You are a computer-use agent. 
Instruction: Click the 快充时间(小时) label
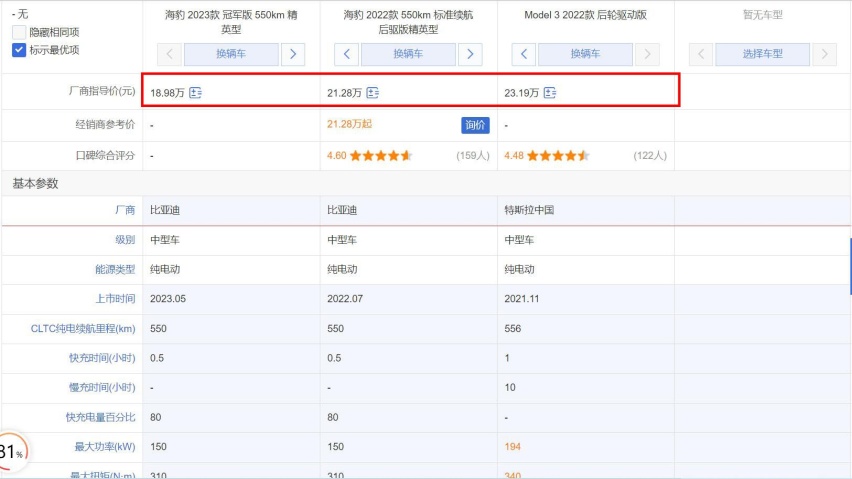102,358
